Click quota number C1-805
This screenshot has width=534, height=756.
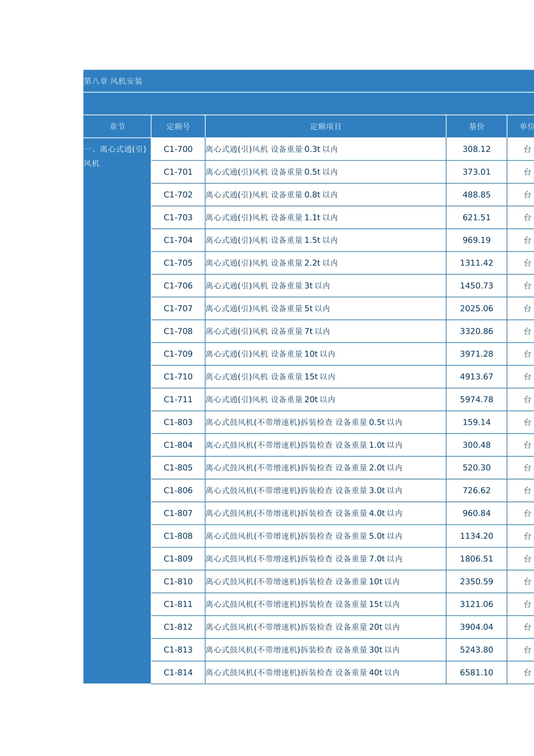(178, 468)
